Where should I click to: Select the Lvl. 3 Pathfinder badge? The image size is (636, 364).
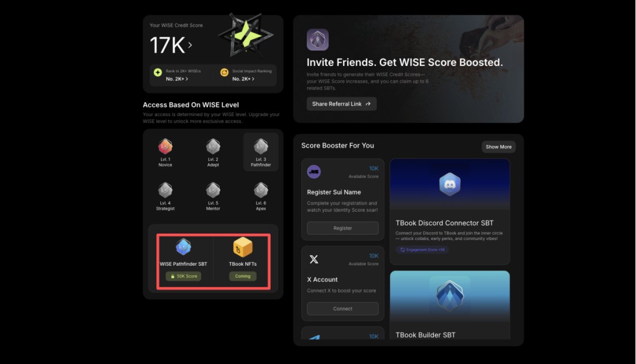coord(261,152)
